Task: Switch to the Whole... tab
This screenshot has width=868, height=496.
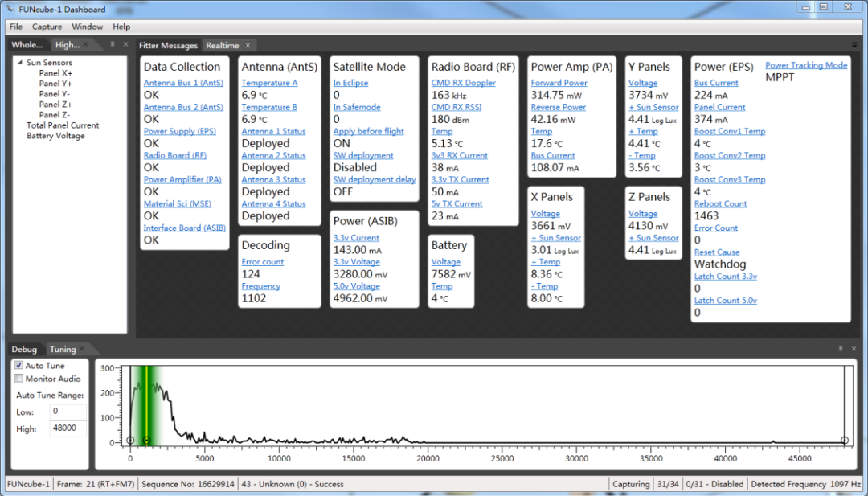Action: 27,45
